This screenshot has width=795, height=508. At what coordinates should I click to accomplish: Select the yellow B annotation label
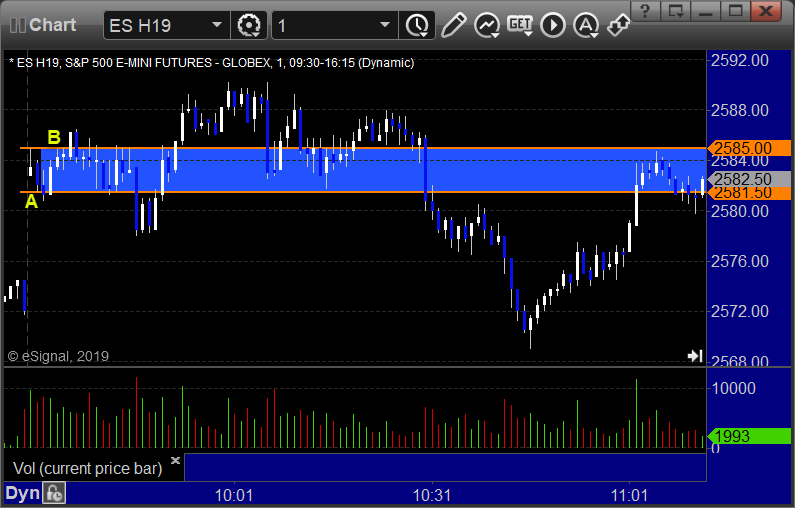click(x=54, y=137)
